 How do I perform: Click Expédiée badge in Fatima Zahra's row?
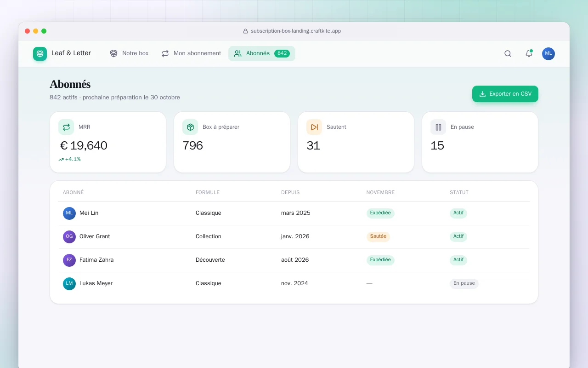(x=380, y=260)
